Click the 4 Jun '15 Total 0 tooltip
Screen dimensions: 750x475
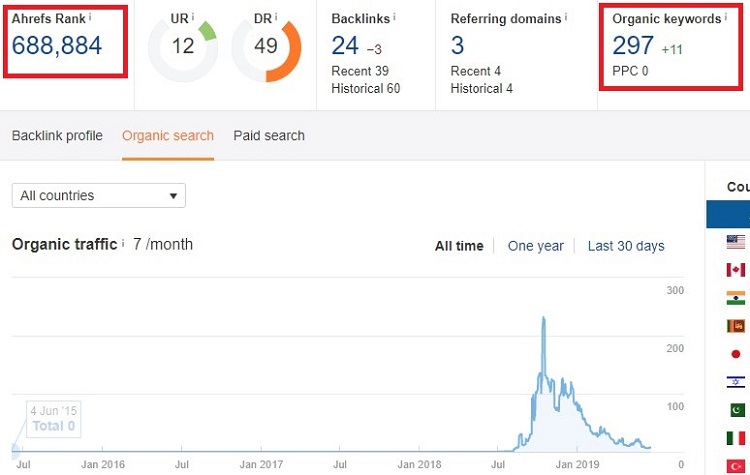[54, 419]
